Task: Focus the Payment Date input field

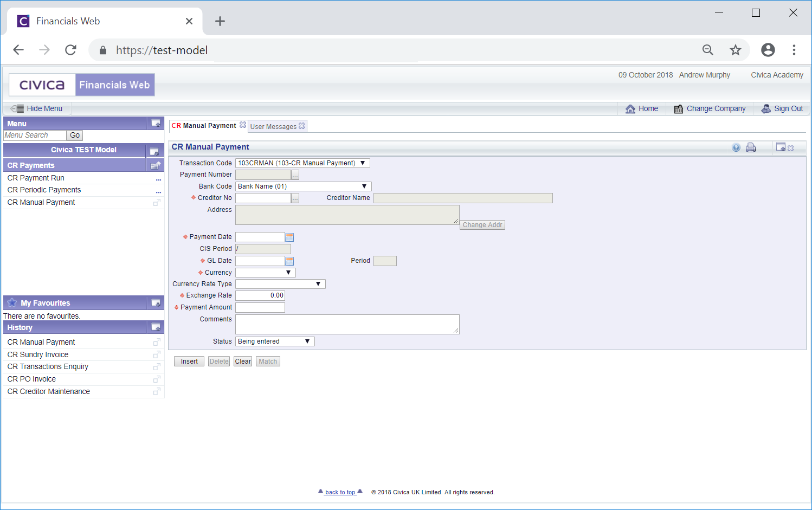Action: (x=260, y=237)
